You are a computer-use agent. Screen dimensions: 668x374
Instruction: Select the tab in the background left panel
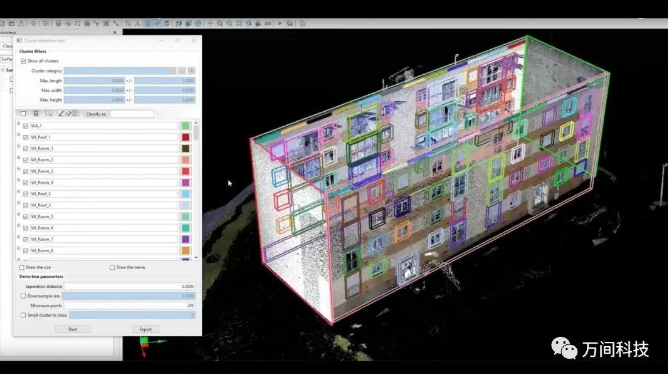pyautogui.click(x=7, y=46)
